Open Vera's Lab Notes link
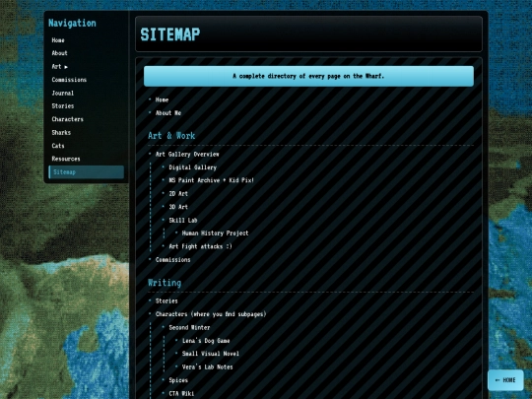The image size is (532, 399). pos(207,367)
